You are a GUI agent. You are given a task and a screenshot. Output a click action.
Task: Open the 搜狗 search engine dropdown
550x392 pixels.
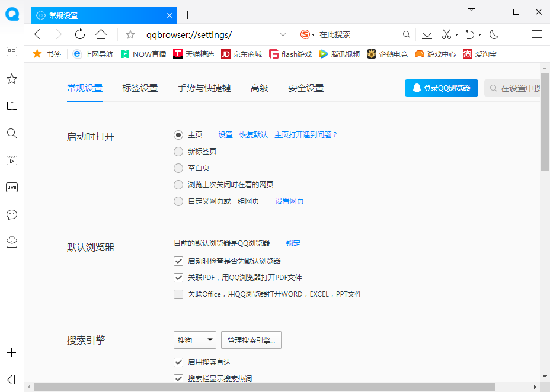[194, 340]
